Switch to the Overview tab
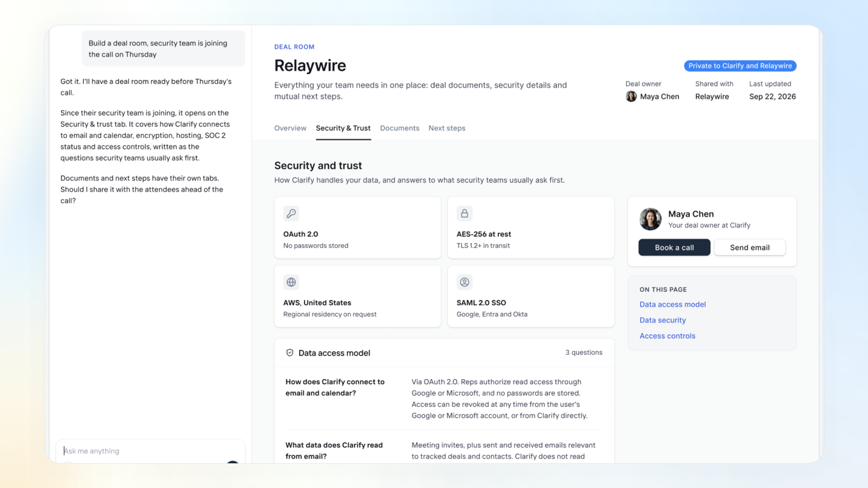The width and height of the screenshot is (868, 488). pos(290,128)
